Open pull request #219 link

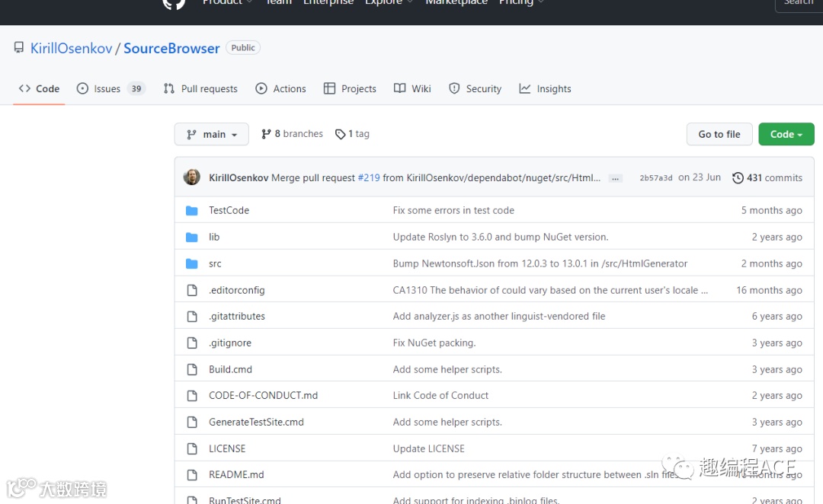[369, 178]
